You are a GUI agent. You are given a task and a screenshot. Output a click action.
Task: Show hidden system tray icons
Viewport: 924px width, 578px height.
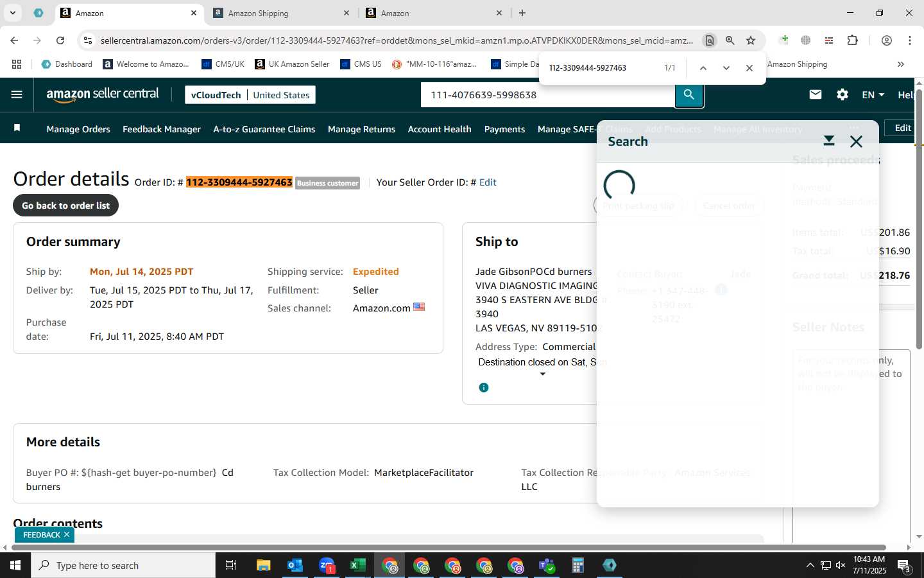pos(810,565)
